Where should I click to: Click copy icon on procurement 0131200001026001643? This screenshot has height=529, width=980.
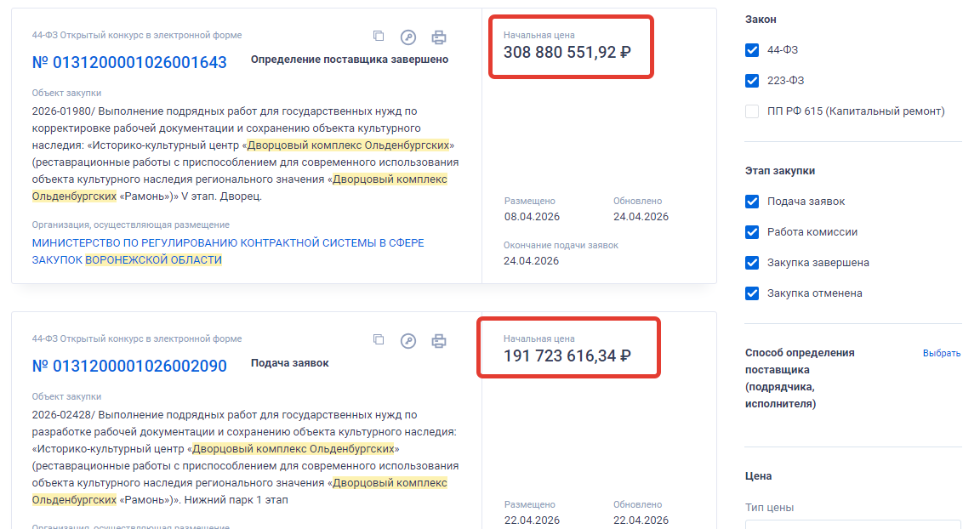pyautogui.click(x=379, y=37)
